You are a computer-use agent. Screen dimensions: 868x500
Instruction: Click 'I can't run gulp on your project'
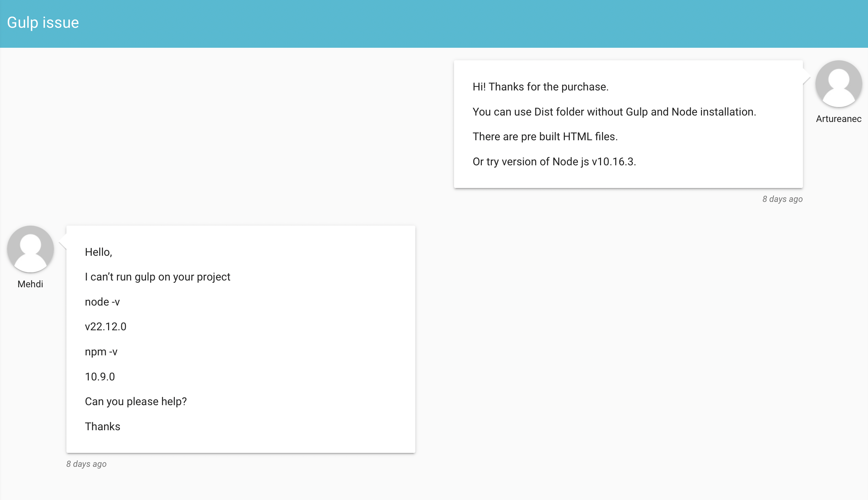click(158, 277)
